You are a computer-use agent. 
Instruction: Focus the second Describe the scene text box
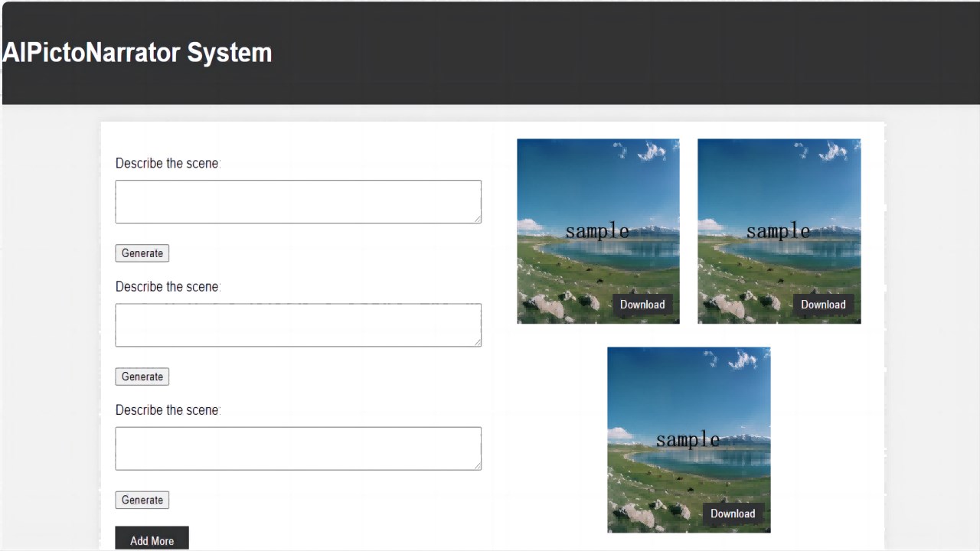299,325
